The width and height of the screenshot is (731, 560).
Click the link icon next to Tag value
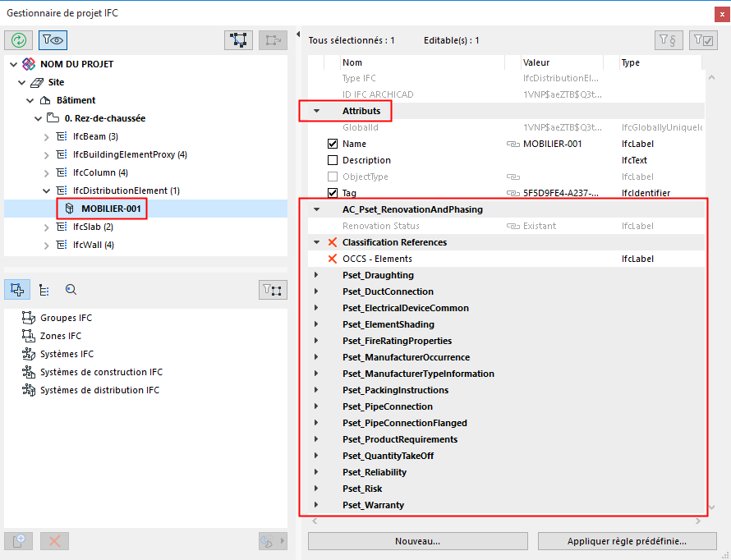tap(513, 193)
